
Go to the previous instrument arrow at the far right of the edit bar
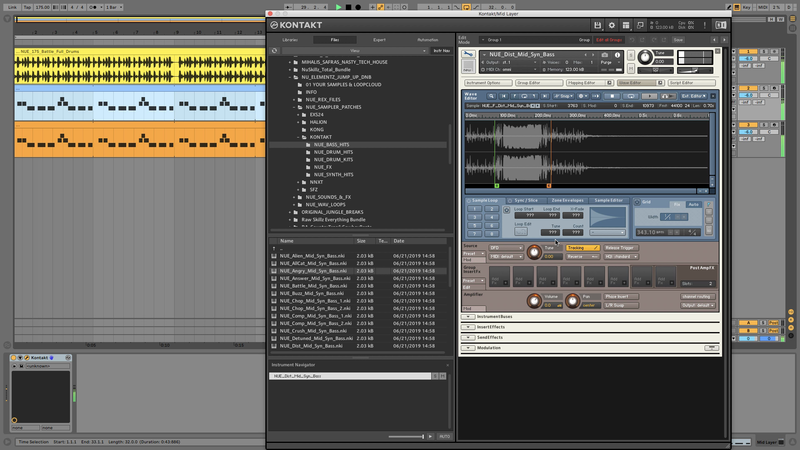pyautogui.click(x=714, y=40)
